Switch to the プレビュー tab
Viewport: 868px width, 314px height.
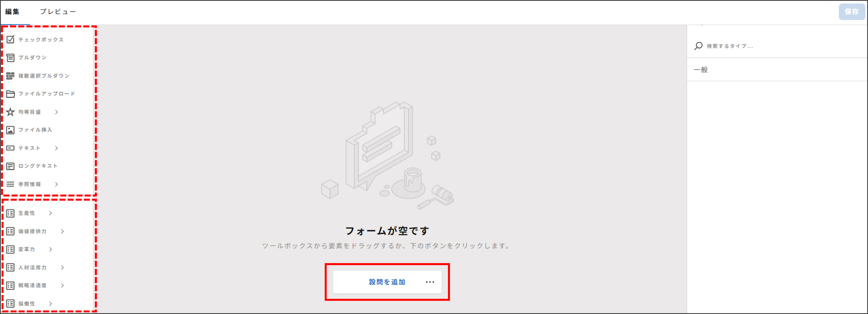click(x=58, y=11)
